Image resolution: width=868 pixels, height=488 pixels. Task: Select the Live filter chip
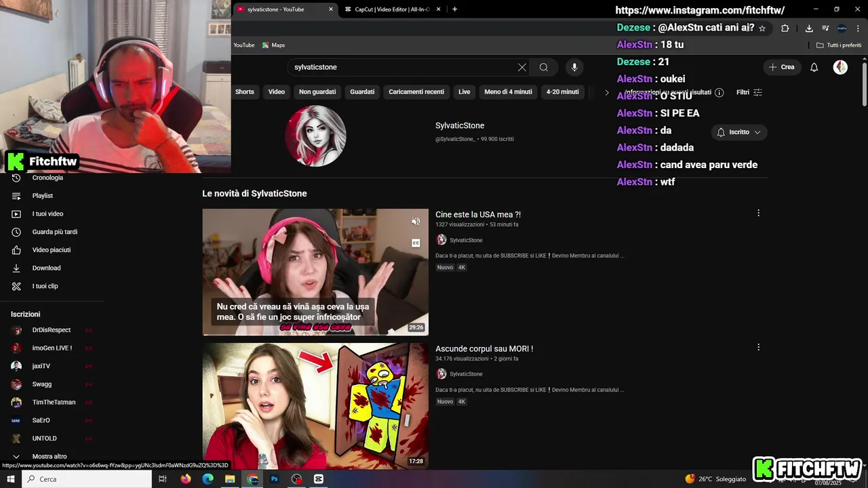pyautogui.click(x=465, y=92)
